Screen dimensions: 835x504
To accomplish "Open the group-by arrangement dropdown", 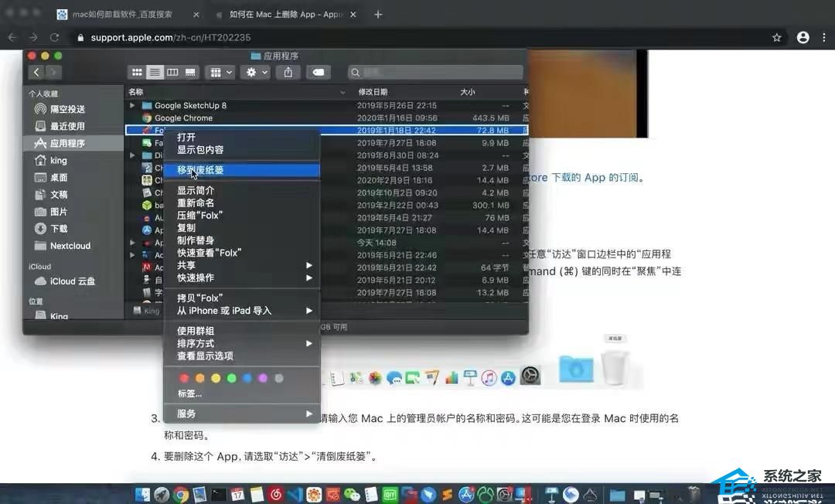I will 222,72.
